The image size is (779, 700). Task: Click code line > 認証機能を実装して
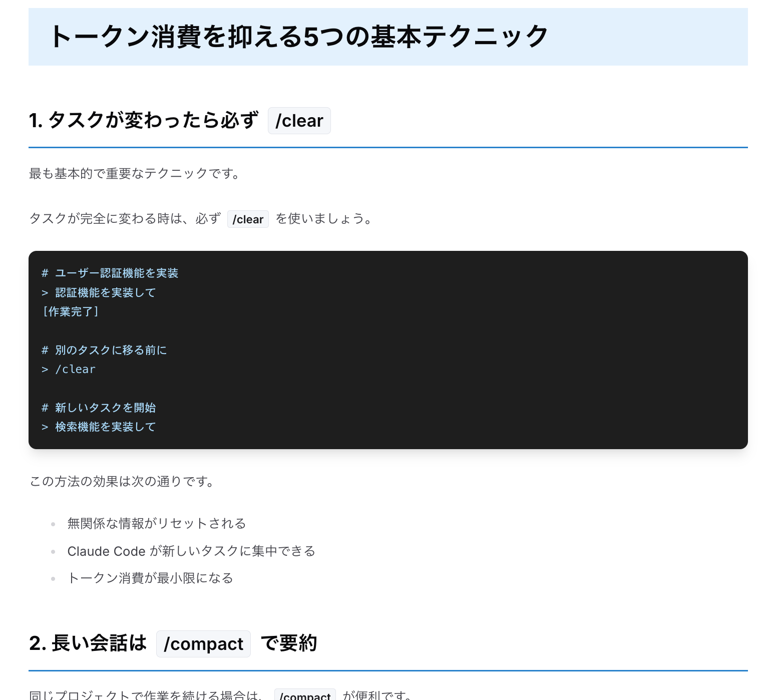click(99, 292)
